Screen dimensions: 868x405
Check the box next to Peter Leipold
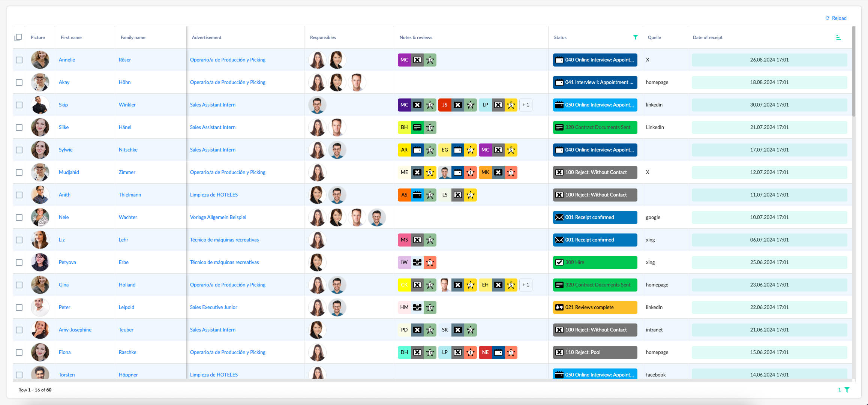19,307
